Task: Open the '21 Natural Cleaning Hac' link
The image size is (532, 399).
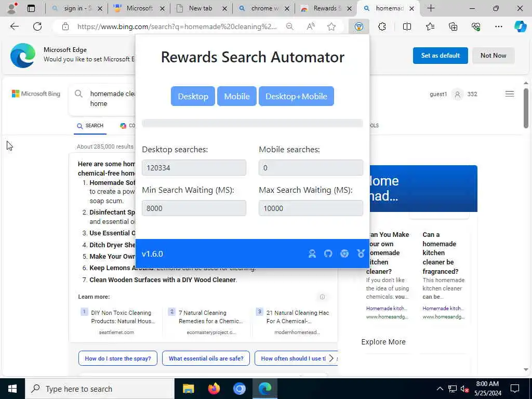Action: click(x=298, y=317)
